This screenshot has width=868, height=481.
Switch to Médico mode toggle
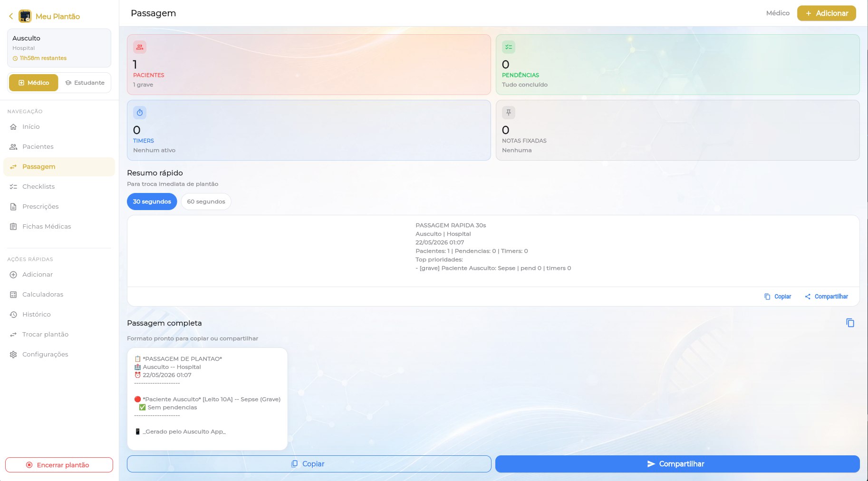coord(33,83)
